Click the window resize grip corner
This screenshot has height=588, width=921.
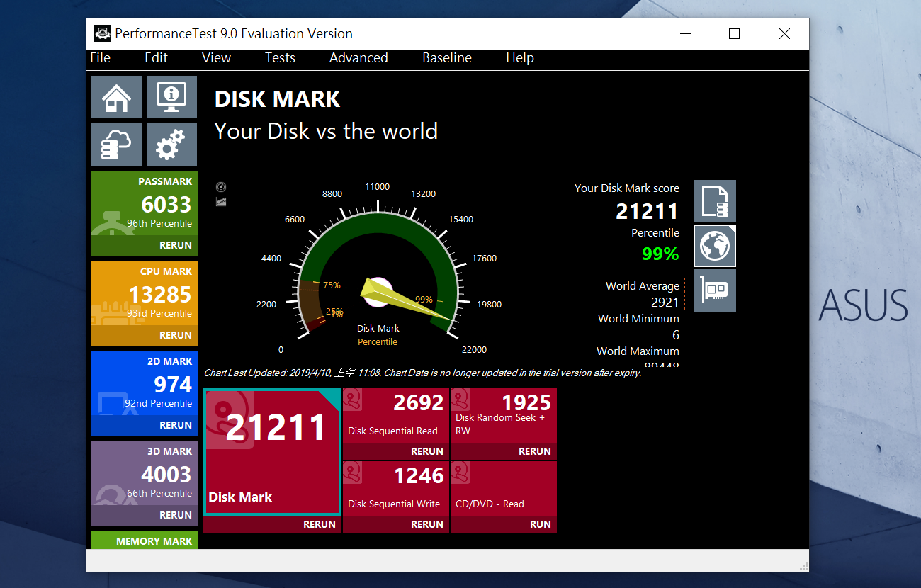803,566
